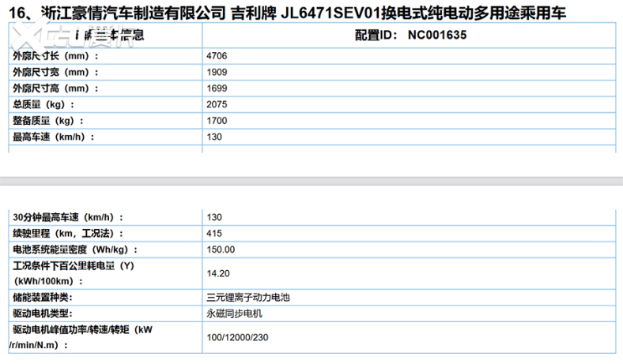Click the range value 415
This screenshot has width=623, height=364.
pos(214,234)
